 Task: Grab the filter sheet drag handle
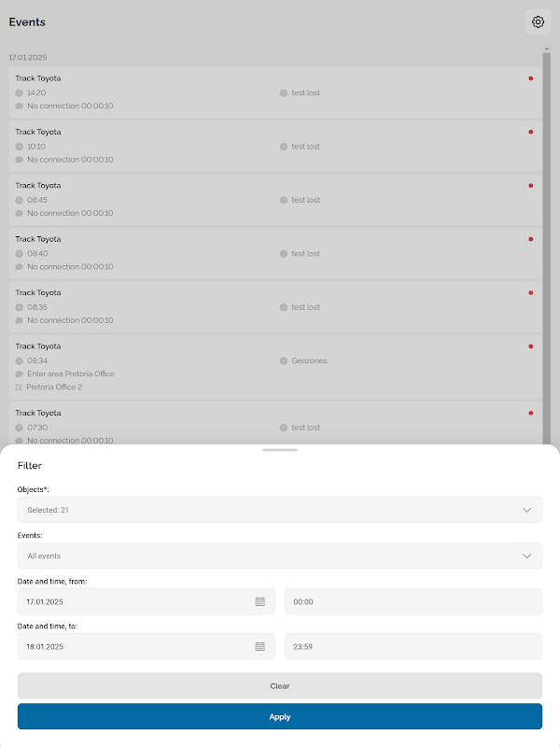tap(280, 450)
